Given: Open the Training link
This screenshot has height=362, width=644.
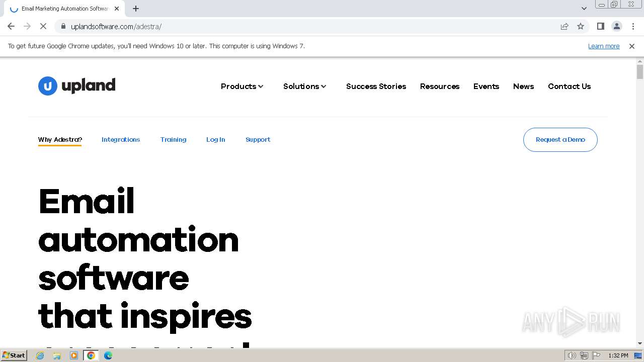Looking at the screenshot, I should point(173,140).
